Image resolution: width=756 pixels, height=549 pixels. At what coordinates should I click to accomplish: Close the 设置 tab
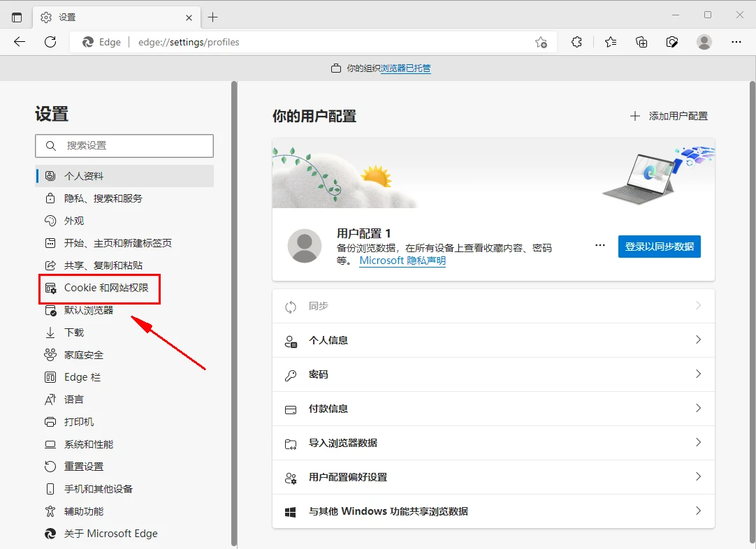pyautogui.click(x=189, y=18)
